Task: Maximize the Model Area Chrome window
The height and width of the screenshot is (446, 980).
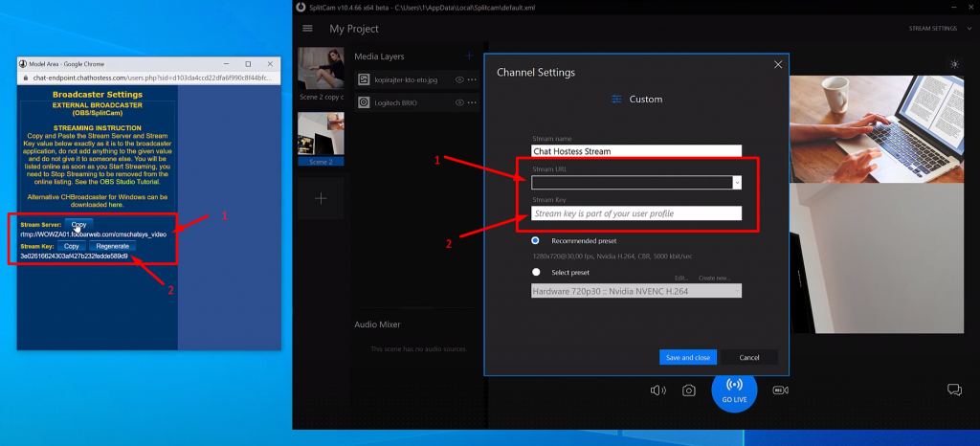Action: 248,64
